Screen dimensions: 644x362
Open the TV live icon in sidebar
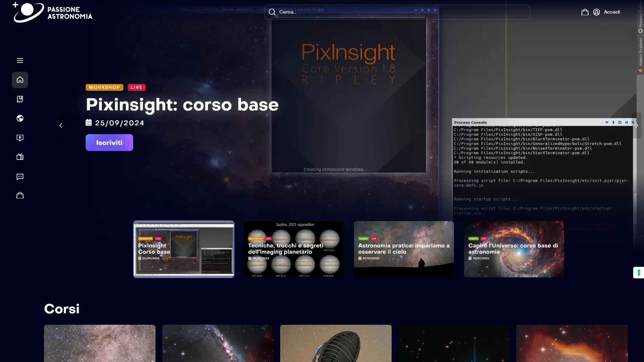pyautogui.click(x=20, y=157)
